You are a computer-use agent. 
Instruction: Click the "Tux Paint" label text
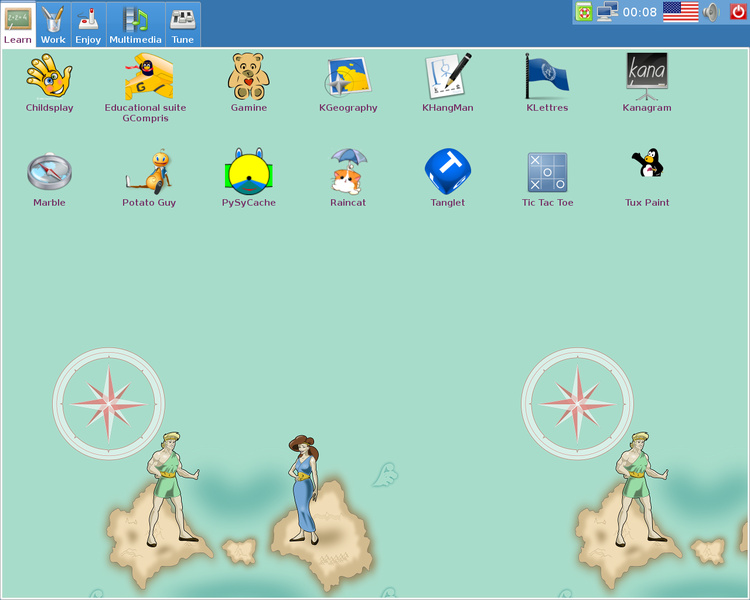click(647, 202)
